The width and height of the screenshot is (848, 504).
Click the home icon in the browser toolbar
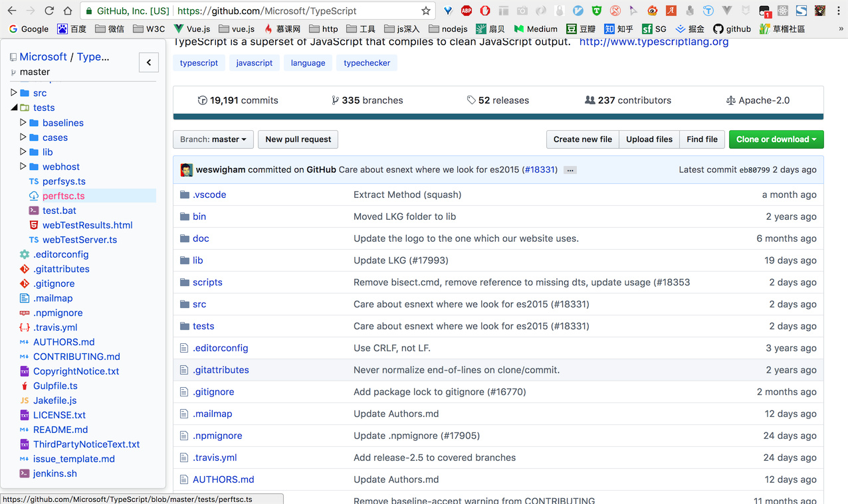tap(68, 11)
